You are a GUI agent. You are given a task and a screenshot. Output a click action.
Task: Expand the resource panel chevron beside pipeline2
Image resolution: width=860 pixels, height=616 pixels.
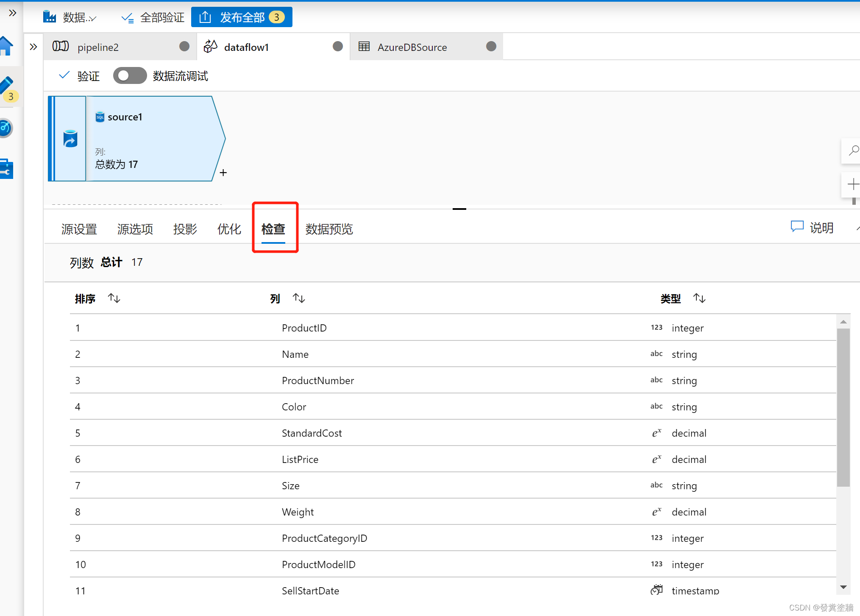click(33, 47)
